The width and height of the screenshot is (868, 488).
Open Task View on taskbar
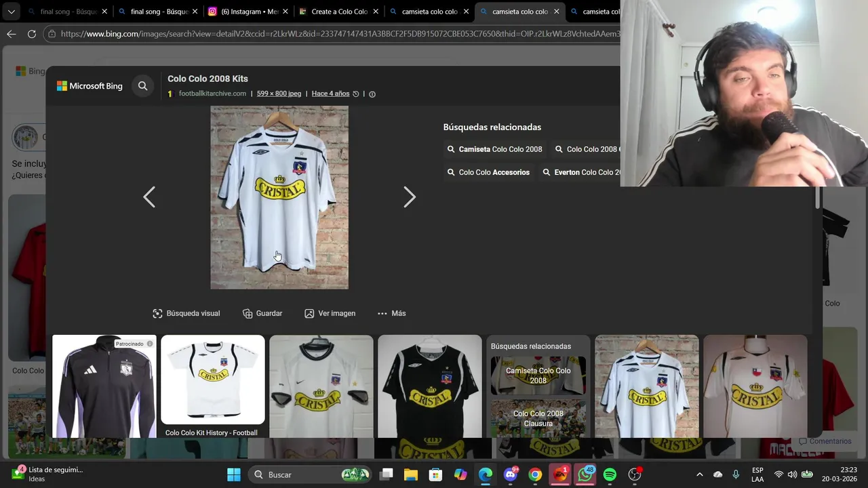pos(387,474)
